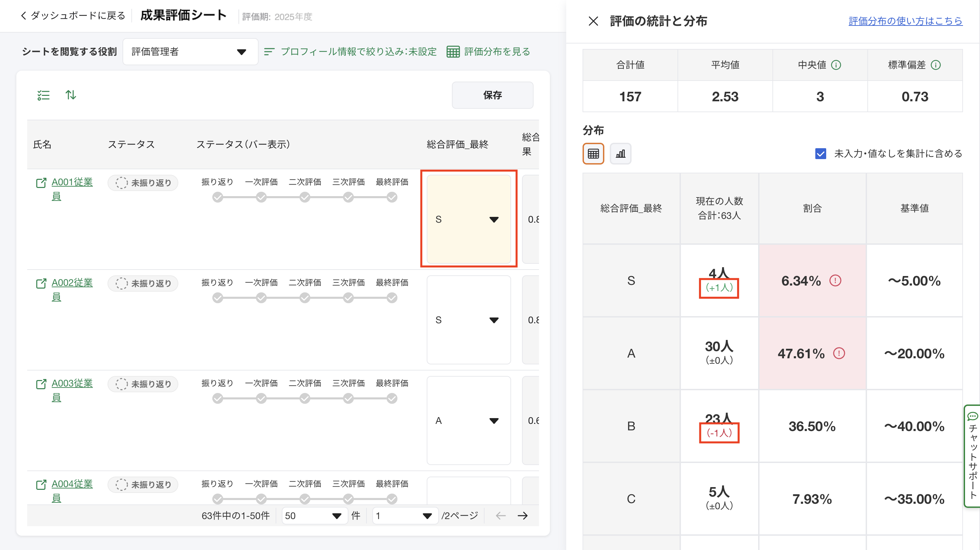Click the 標準偏差 info icon

[x=935, y=65]
